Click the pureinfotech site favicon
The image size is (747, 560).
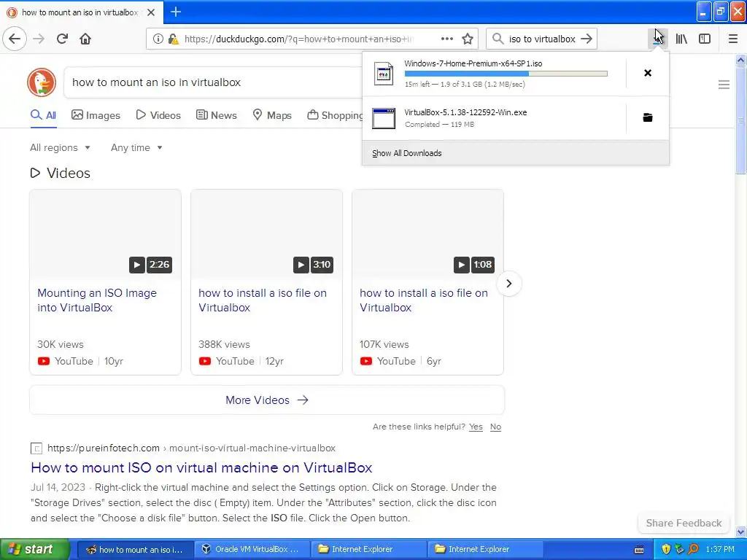(x=36, y=448)
